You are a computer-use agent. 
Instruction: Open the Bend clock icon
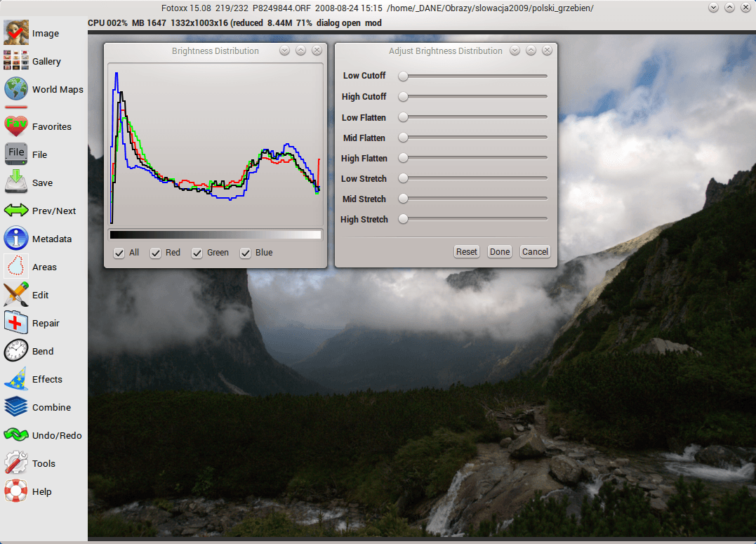click(x=16, y=350)
